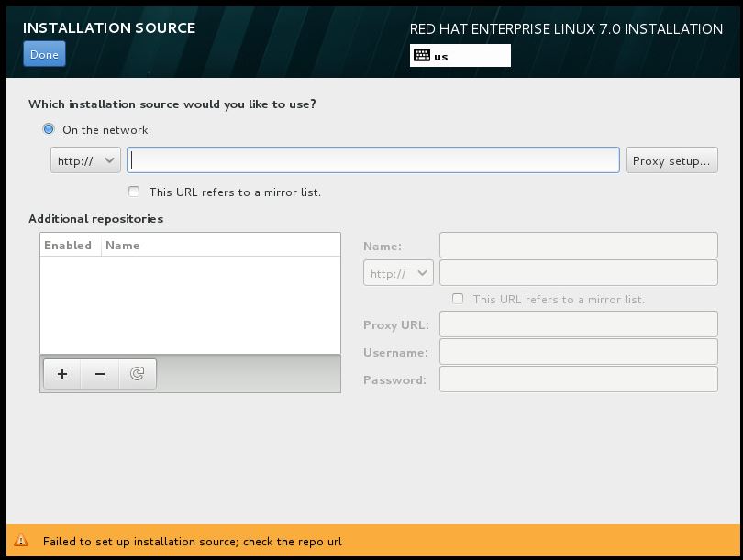Image resolution: width=743 pixels, height=560 pixels.
Task: Click the Username input field
Action: (x=578, y=352)
